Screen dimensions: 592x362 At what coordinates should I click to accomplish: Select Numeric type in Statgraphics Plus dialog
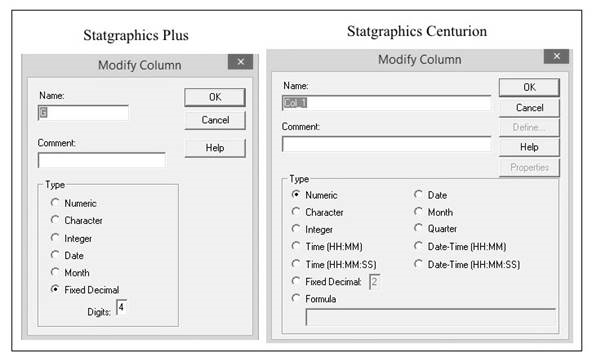coord(55,203)
